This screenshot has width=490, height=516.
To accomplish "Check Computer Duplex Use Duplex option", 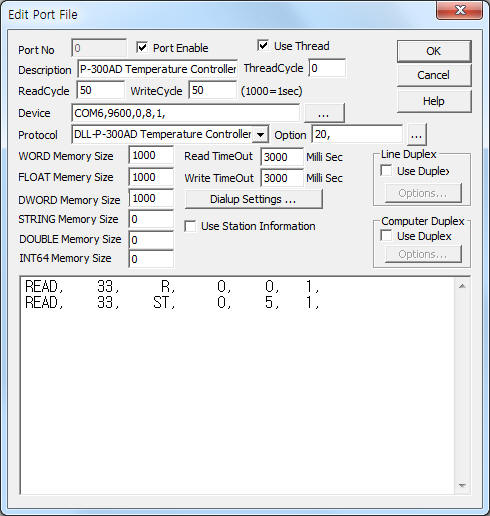I will click(386, 236).
